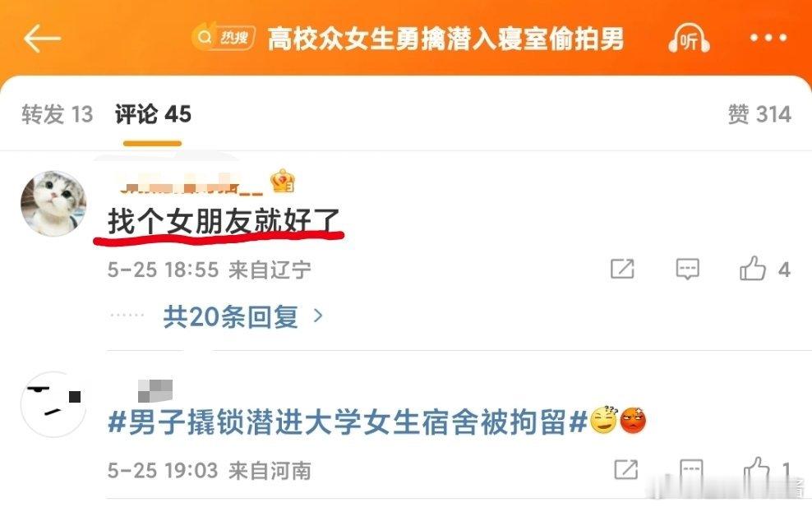Open the second commenter's face avatar

pos(53,404)
